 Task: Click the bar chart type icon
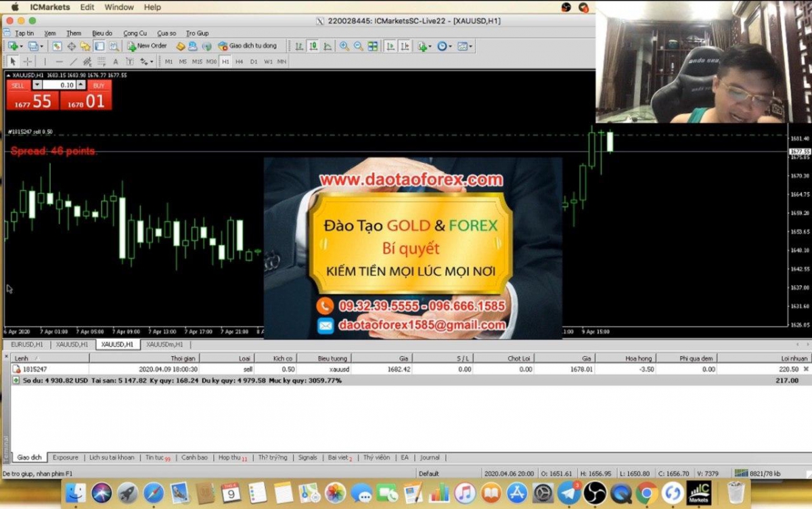pyautogui.click(x=299, y=46)
